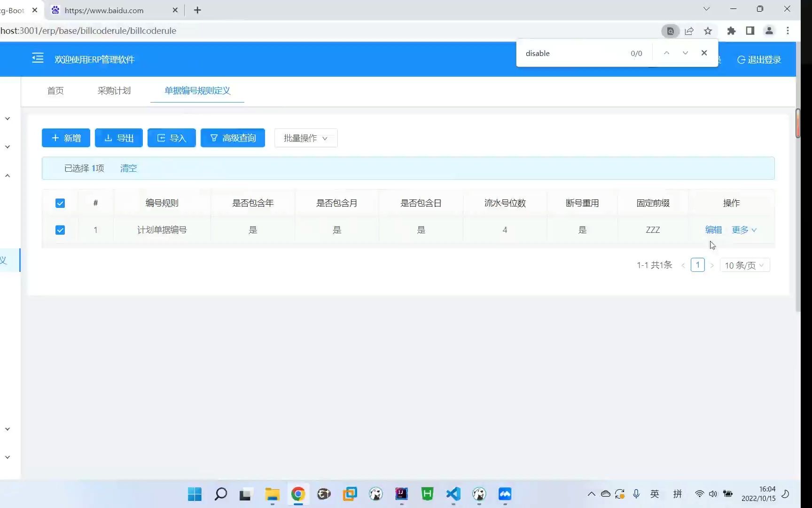Open the 10 条/页 page size dropdown

coord(745,265)
